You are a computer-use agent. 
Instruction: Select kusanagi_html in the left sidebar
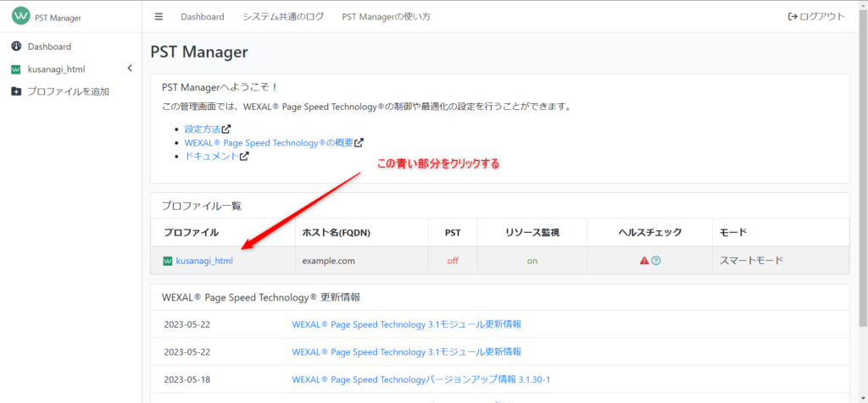[x=57, y=69]
